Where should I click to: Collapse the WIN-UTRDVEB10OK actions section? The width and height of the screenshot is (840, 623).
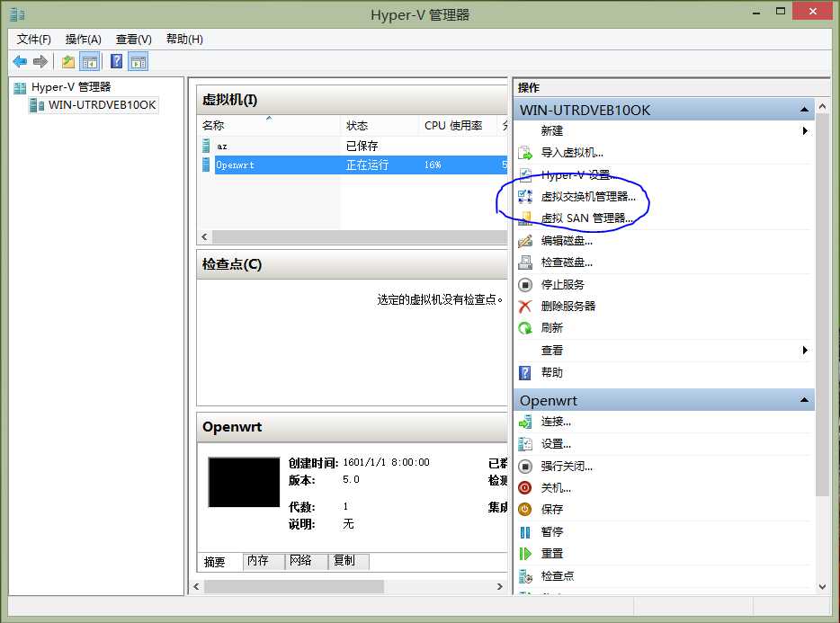pos(804,110)
